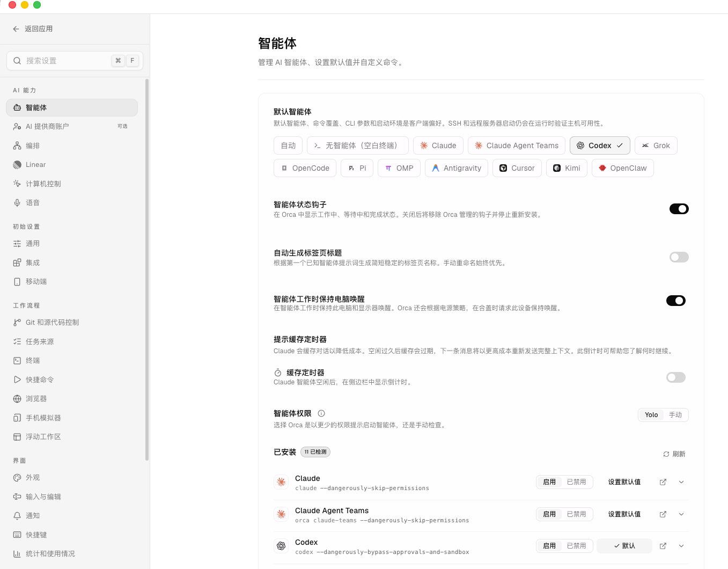Select OpenClaw as the default agent
Screen dimensions: 728x569
(623, 168)
